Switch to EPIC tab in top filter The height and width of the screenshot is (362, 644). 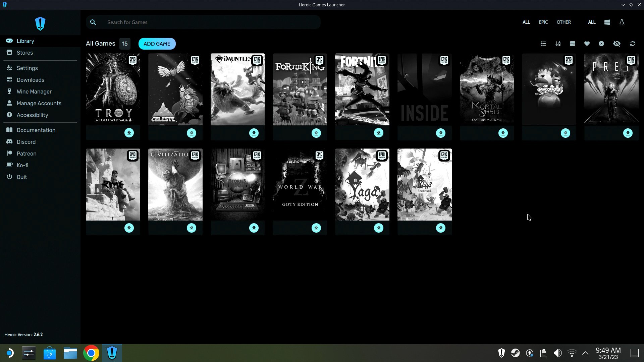pyautogui.click(x=544, y=22)
